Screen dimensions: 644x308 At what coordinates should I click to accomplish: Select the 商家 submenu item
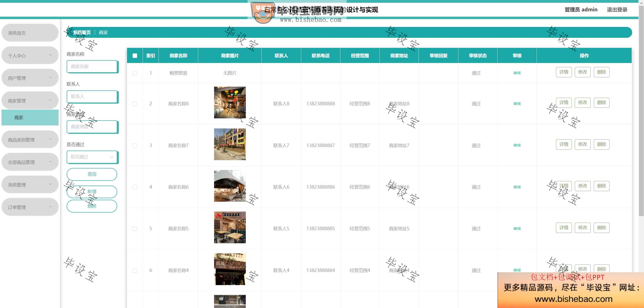[30, 118]
